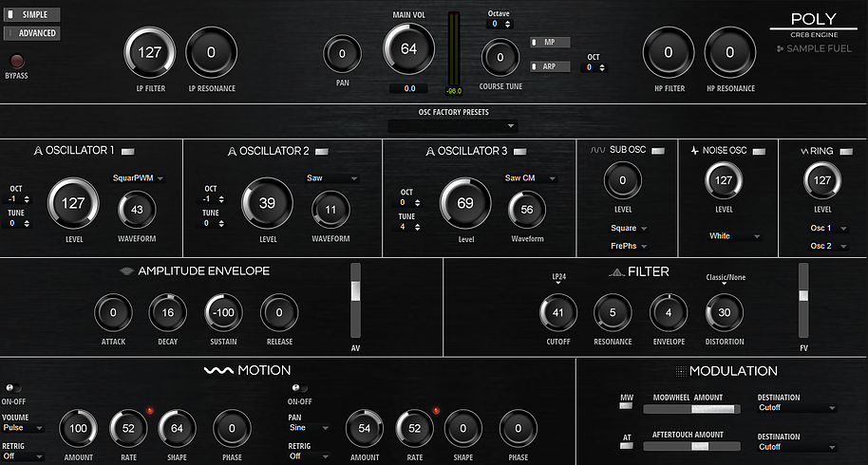The image size is (868, 465).
Task: Open the Pan Sine shape menu
Action: (x=309, y=428)
